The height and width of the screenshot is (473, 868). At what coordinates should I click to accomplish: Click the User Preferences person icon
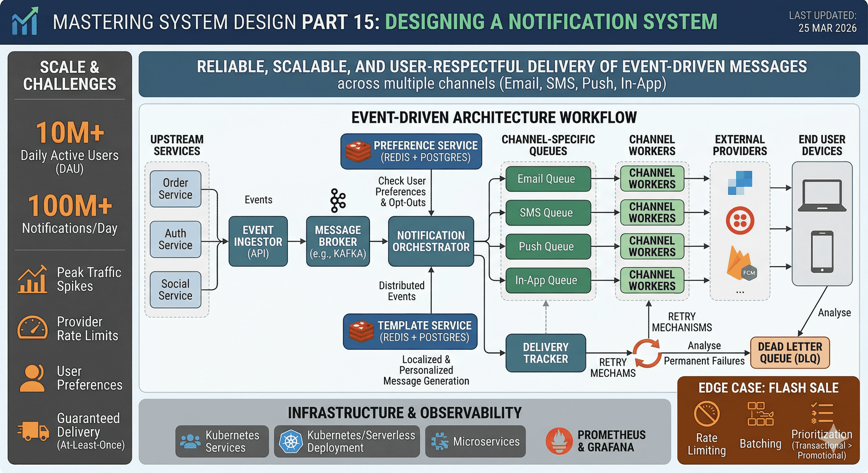point(32,378)
